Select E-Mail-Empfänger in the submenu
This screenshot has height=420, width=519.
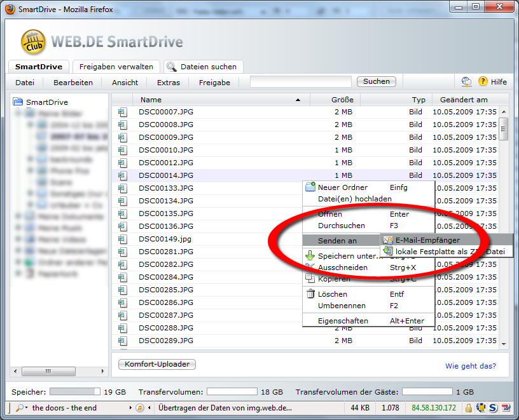click(446, 240)
